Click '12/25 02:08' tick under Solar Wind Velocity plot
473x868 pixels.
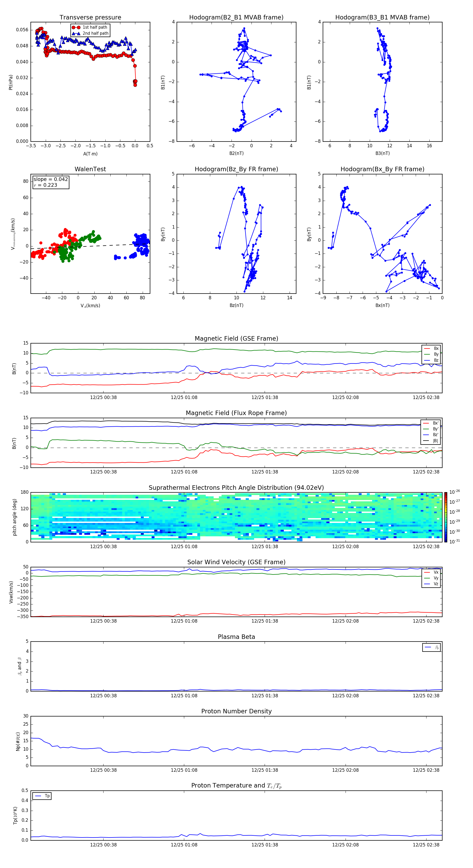coord(345,621)
